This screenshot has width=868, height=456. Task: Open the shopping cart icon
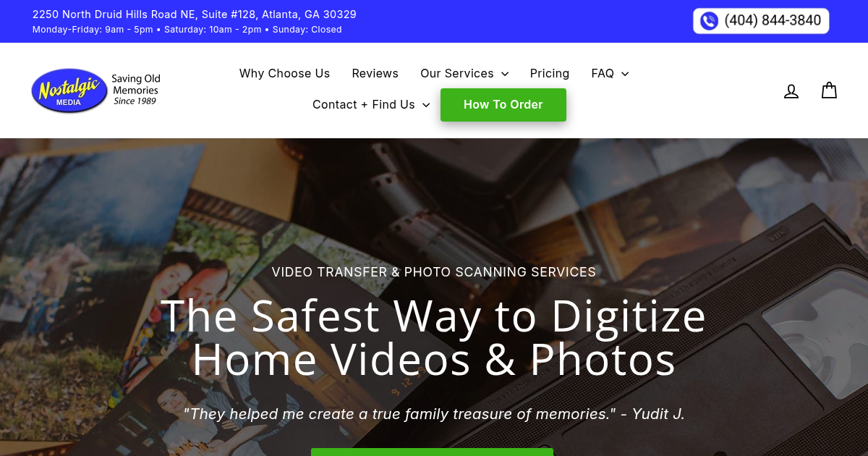tap(829, 90)
